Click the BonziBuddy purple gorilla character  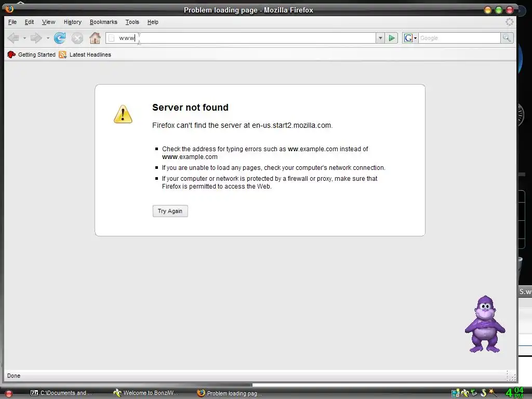485,324
